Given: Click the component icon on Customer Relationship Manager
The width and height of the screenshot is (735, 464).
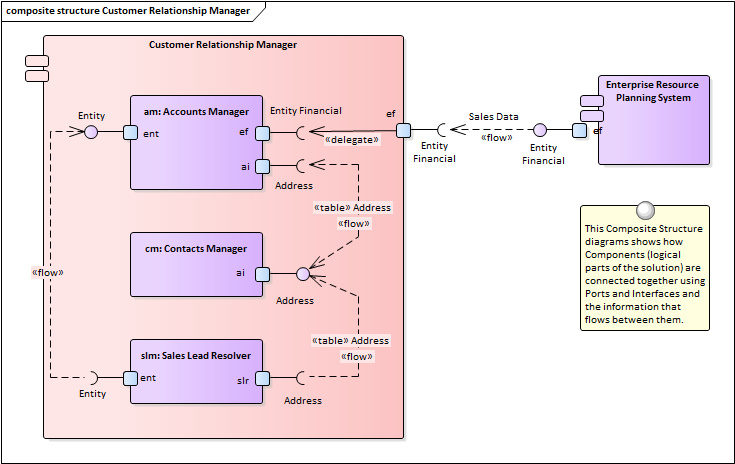Looking at the screenshot, I should click(x=37, y=68).
